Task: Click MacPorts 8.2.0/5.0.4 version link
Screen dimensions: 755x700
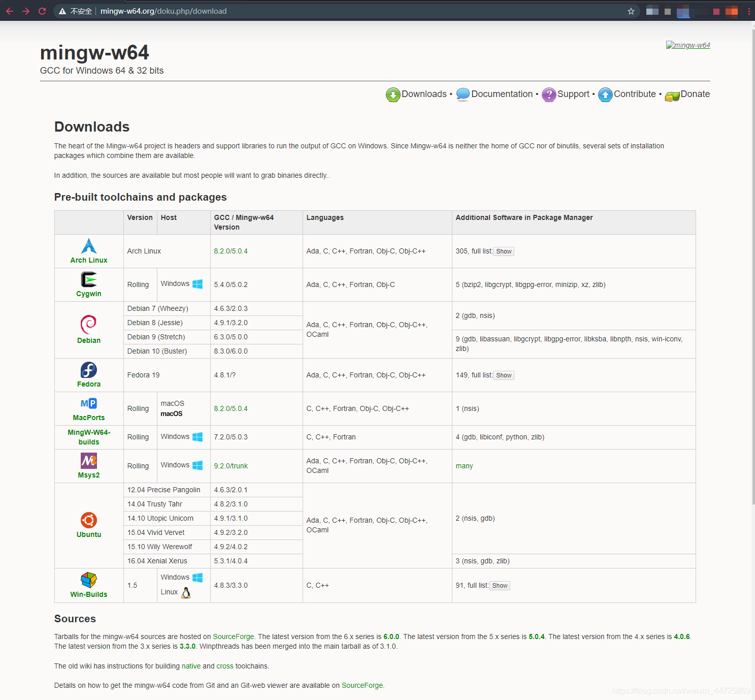Action: pyautogui.click(x=231, y=408)
